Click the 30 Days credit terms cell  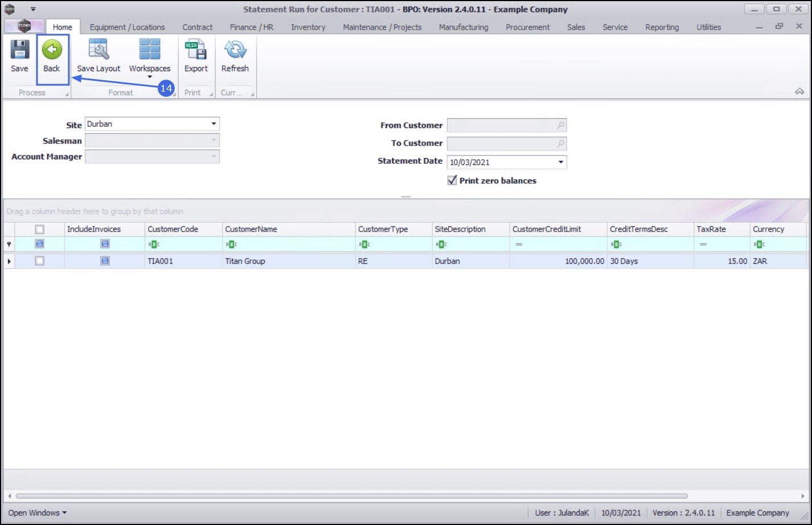tap(650, 261)
